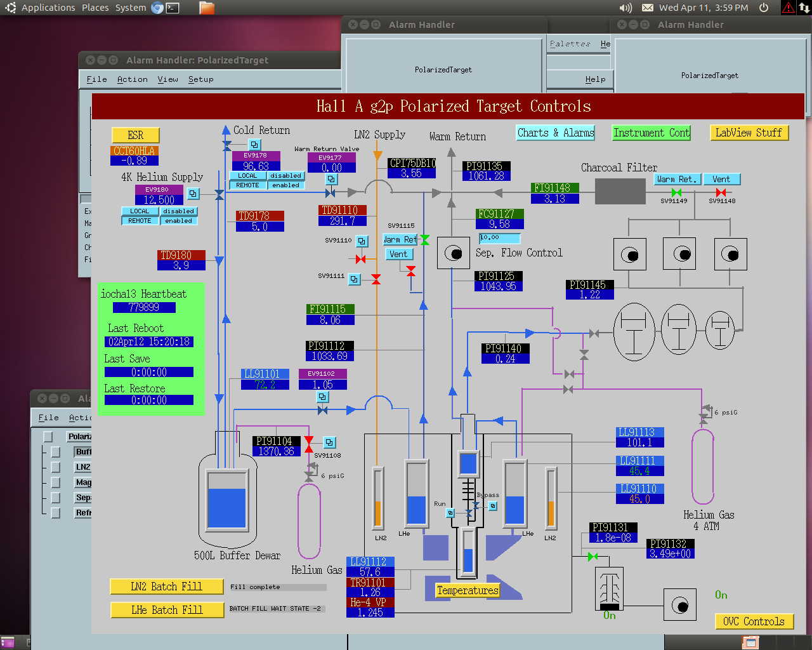
Task: Open Instrument Cont display
Action: (x=652, y=133)
